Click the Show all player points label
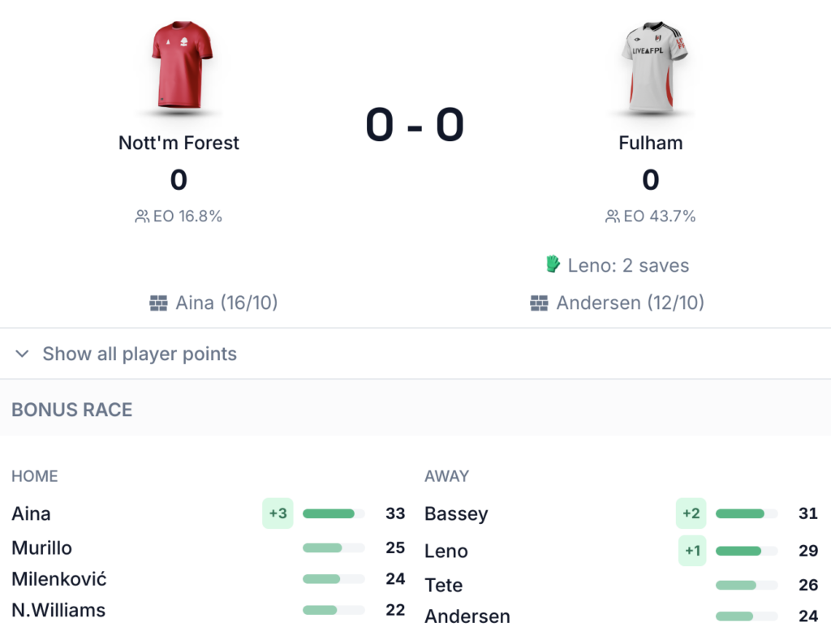The image size is (831, 644). pos(140,354)
